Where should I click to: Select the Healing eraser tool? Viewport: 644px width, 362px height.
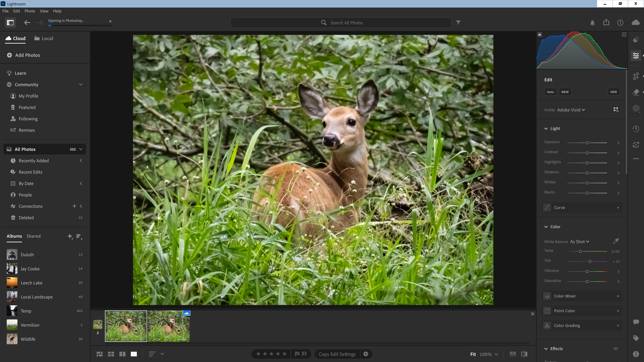click(636, 92)
